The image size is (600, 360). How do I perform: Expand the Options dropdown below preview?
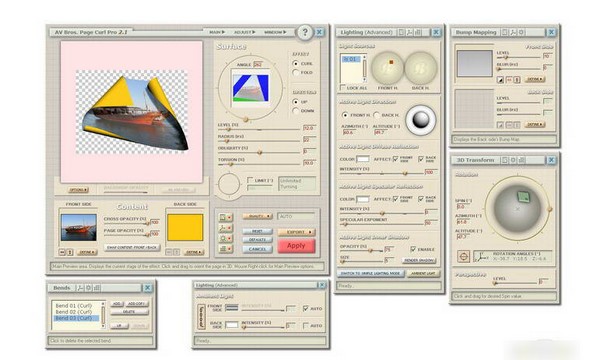point(78,190)
